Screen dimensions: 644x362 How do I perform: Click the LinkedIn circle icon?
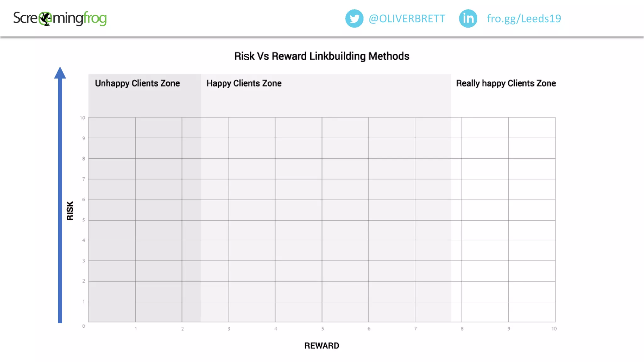tap(468, 19)
